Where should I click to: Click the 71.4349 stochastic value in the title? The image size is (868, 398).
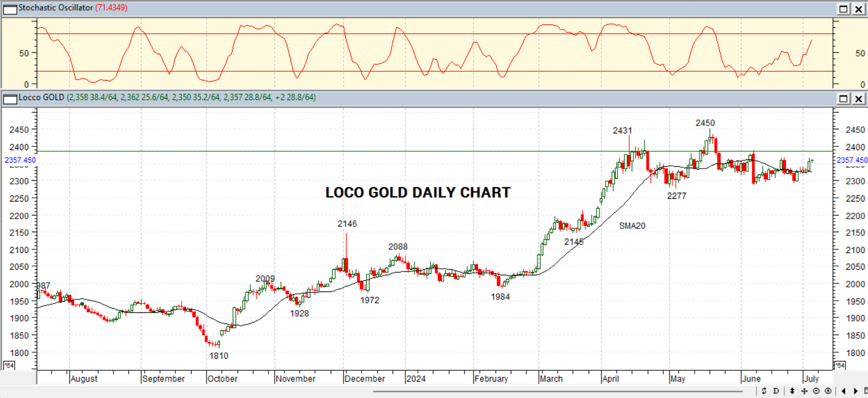(111, 8)
